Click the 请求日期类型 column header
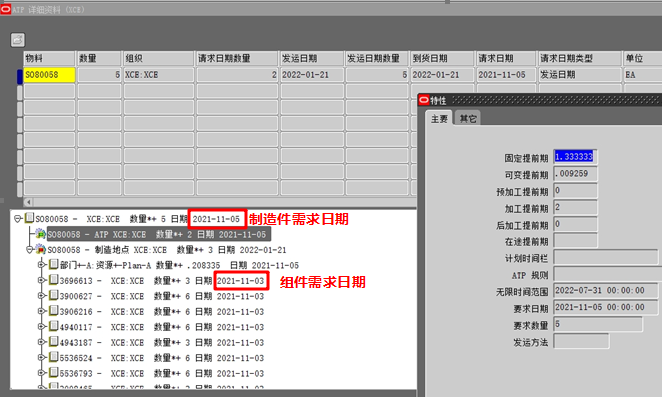The height and width of the screenshot is (397, 662). pos(580,58)
